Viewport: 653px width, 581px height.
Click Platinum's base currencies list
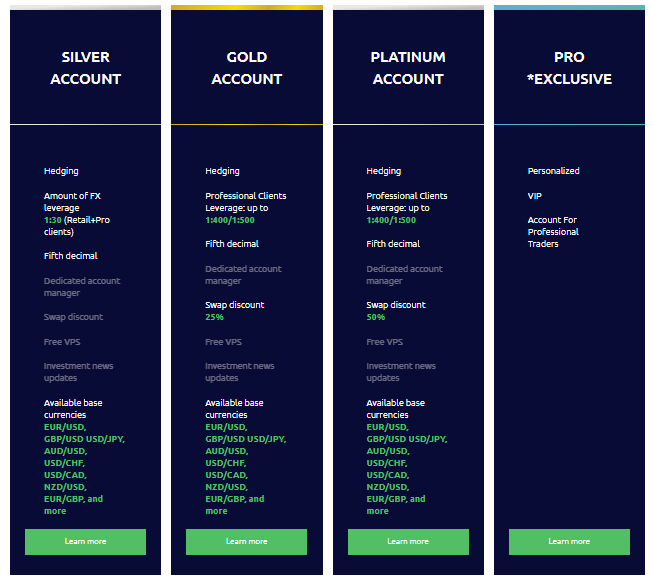pos(405,469)
